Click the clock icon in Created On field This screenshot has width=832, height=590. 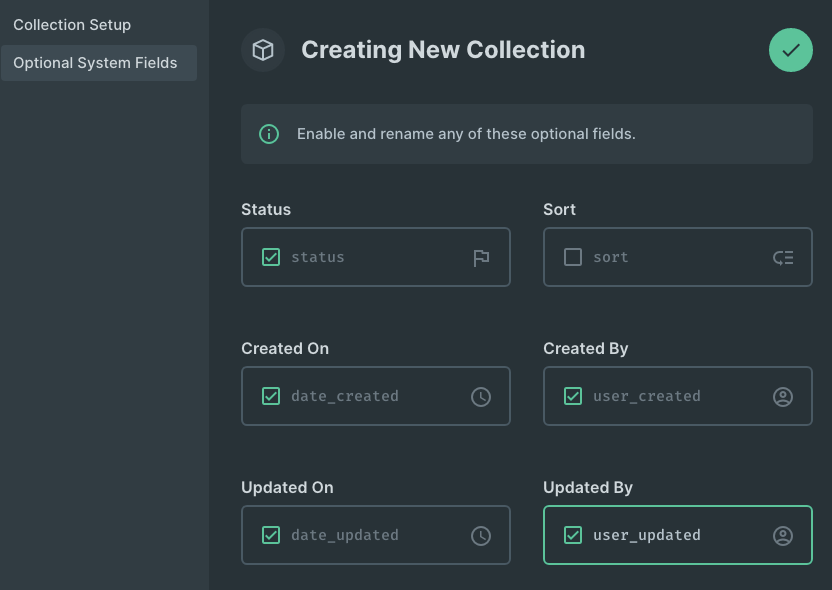coord(481,397)
